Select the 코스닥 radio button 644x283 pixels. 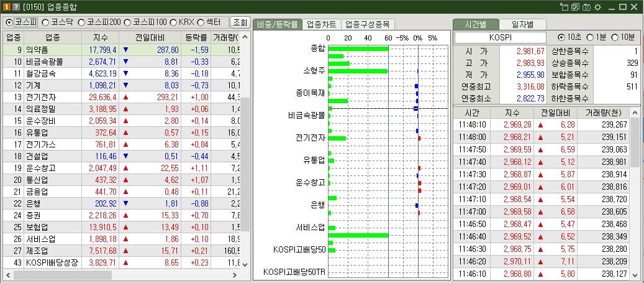(45, 22)
